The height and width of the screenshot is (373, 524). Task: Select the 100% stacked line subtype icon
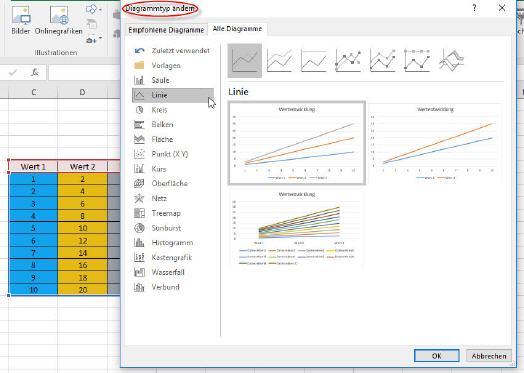(313, 60)
